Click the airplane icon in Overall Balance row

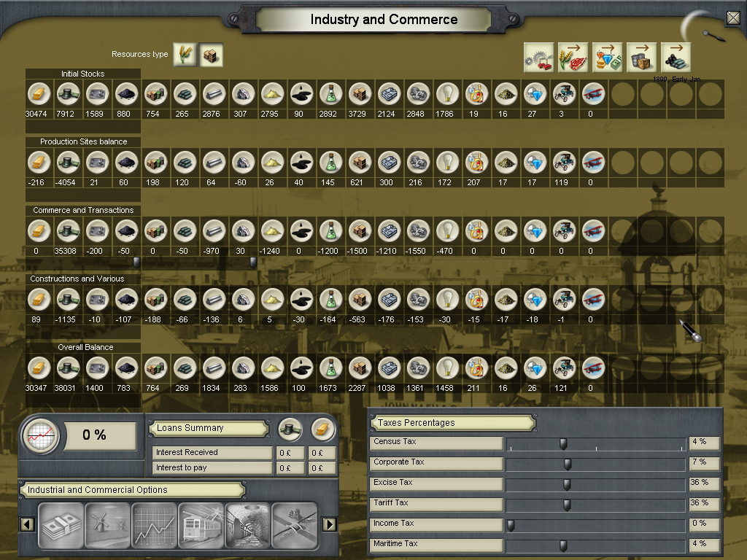click(x=592, y=368)
